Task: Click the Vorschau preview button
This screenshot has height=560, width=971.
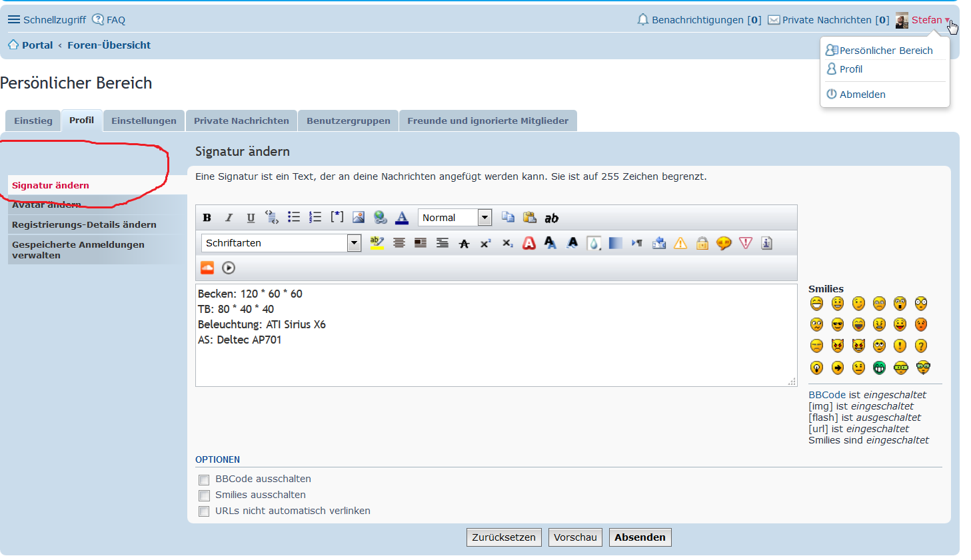Action: 575,537
